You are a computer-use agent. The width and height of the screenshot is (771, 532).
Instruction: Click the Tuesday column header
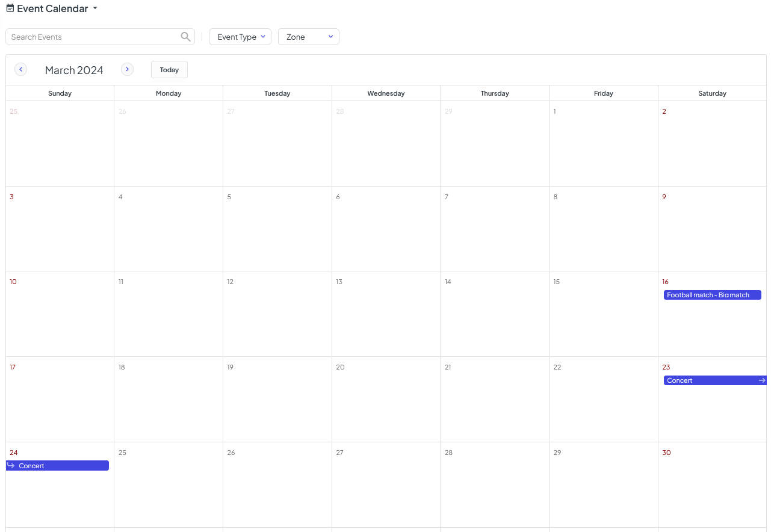pyautogui.click(x=277, y=93)
